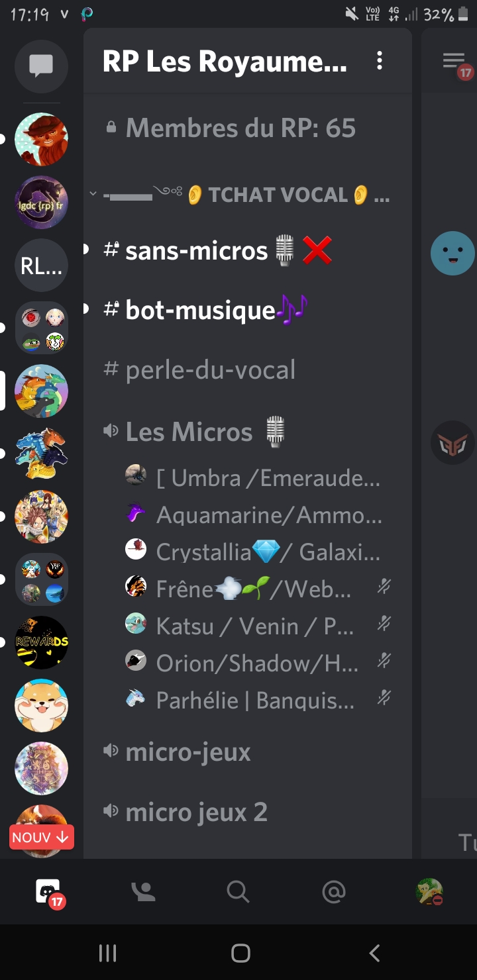
Task: Open the direct messages speech bubble icon
Action: [x=41, y=66]
